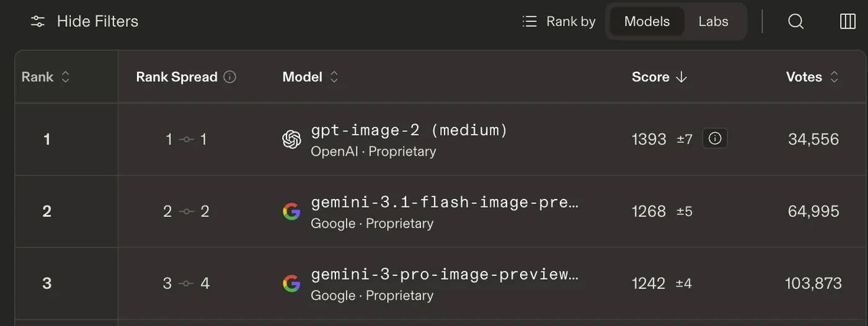Image resolution: width=868 pixels, height=326 pixels.
Task: Switch ranking to Labs
Action: coord(713,22)
